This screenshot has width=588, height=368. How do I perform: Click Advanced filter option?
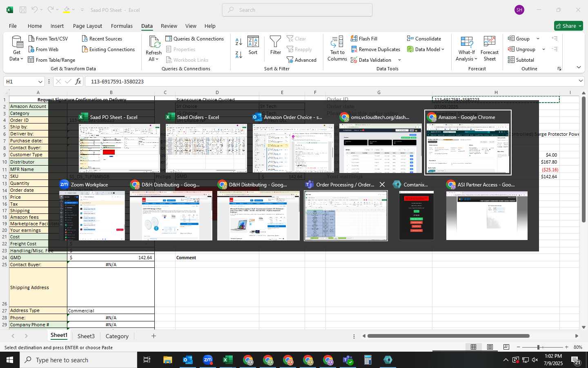[301, 60]
